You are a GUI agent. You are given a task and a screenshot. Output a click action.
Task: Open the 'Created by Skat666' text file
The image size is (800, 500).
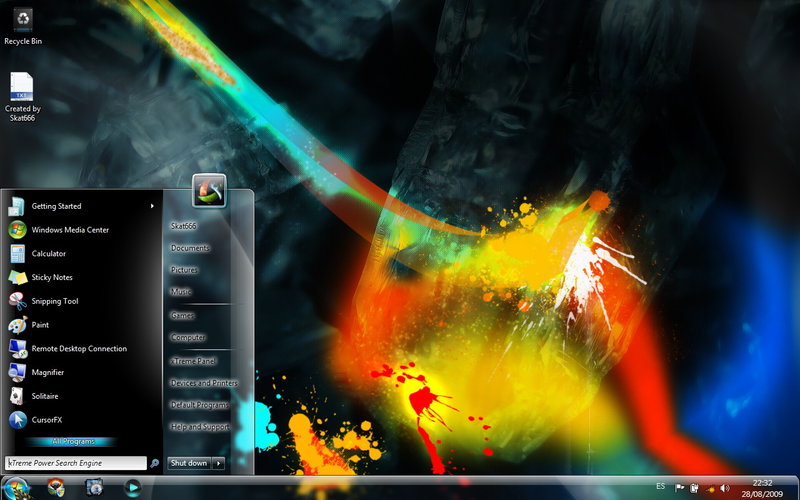22,87
